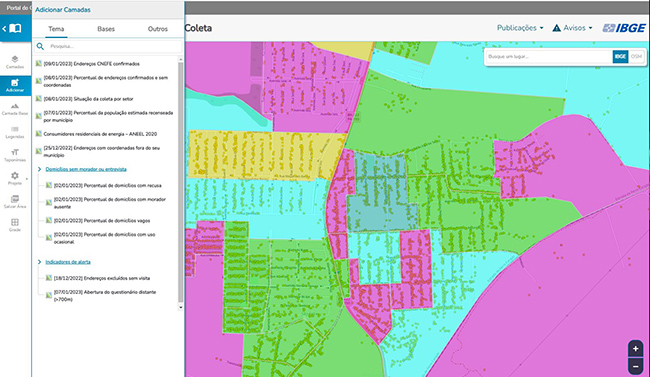The image size is (650, 377).
Task: Collapse the side panel using book icon
Action: click(x=12, y=28)
